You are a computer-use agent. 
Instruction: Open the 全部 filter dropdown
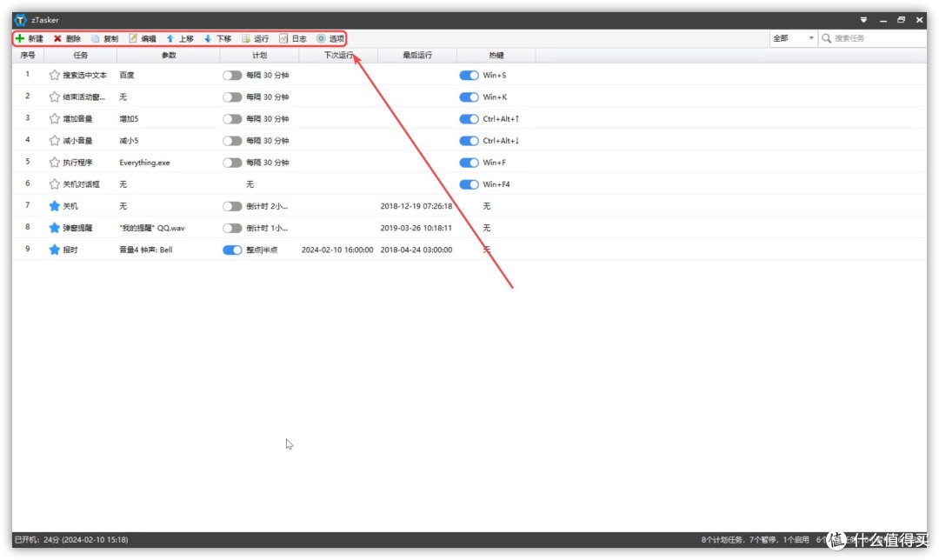[793, 38]
